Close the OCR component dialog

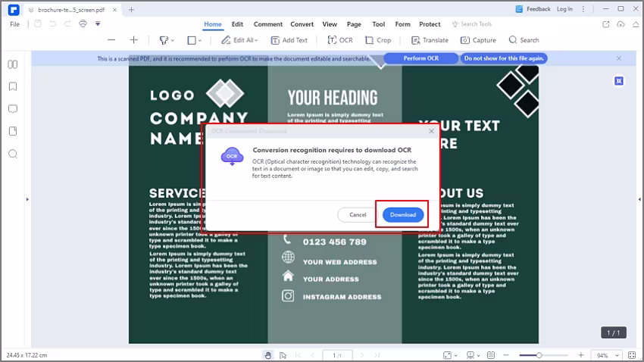[x=431, y=131]
